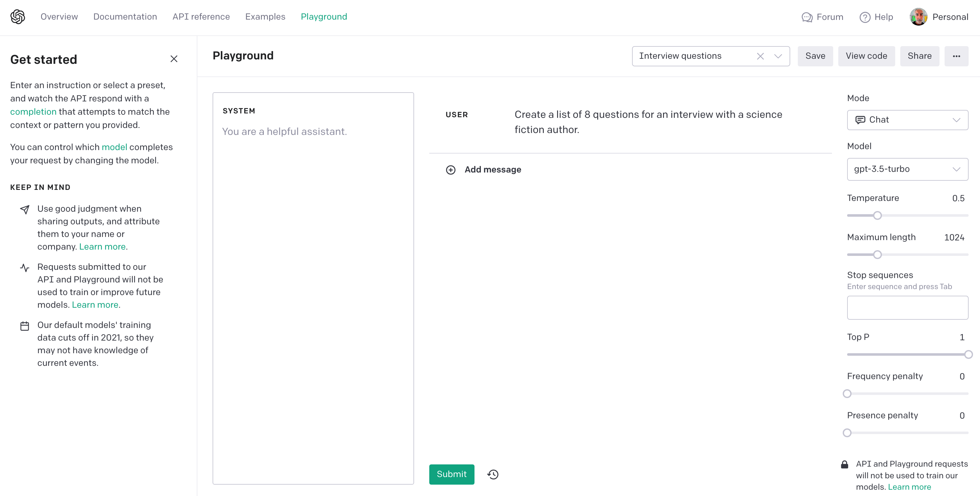This screenshot has height=496, width=980.
Task: Click the Temperature slider handle
Action: coord(877,215)
